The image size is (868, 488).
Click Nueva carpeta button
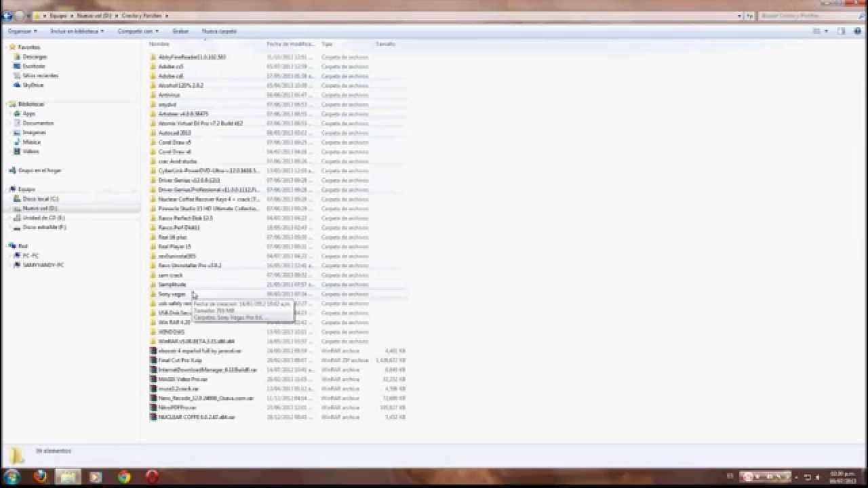tap(219, 31)
